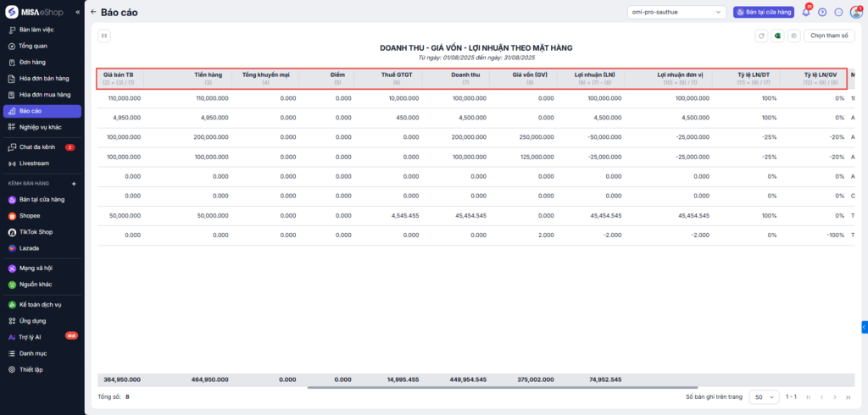Go back using the arrow beside Báo cáo

coord(93,13)
